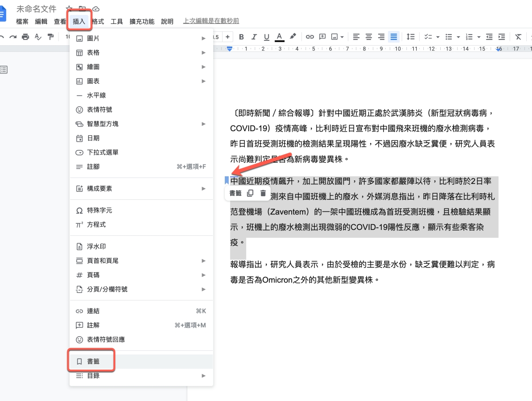Click the delete bookmark trash icon
532x401 pixels.
tap(263, 193)
